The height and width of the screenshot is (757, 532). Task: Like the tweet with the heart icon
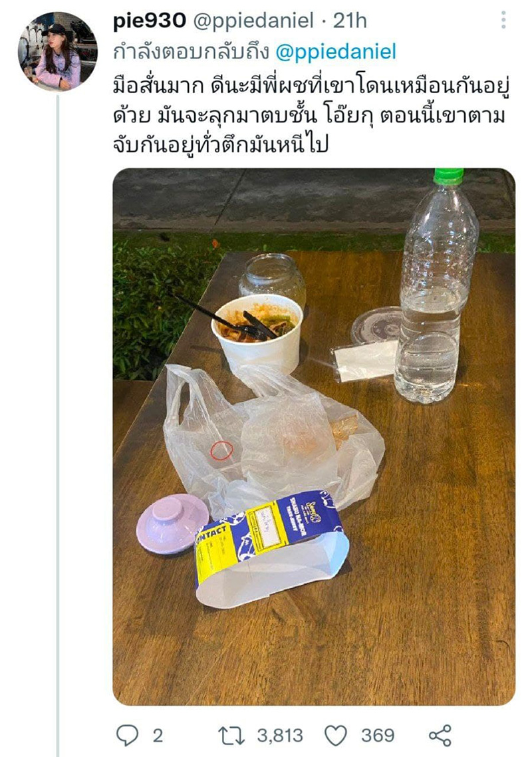point(336,736)
